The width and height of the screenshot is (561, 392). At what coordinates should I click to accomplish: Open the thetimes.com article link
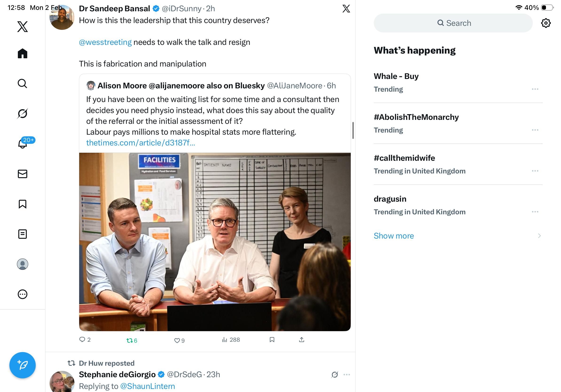pos(140,143)
